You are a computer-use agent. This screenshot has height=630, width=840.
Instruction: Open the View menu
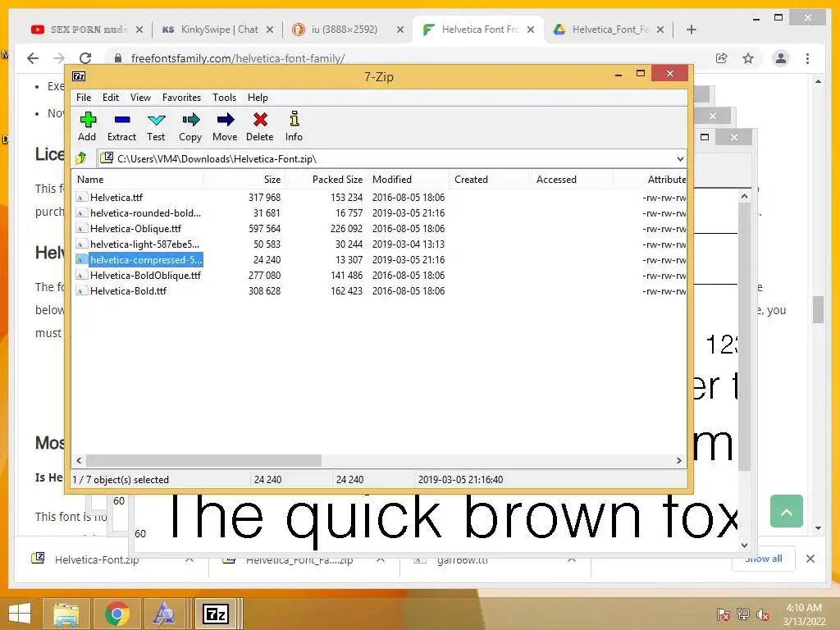click(x=140, y=98)
